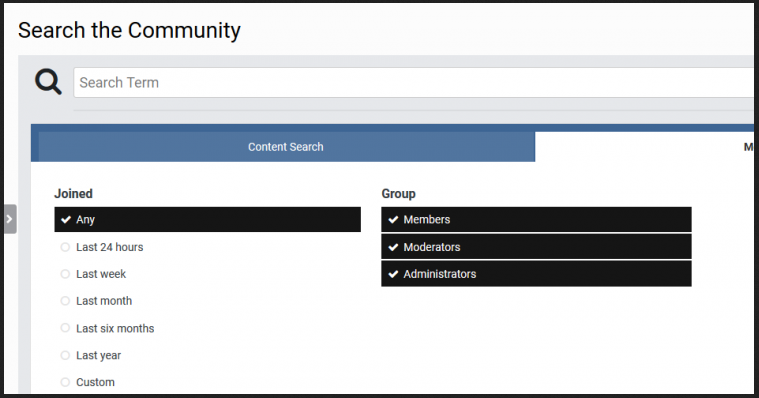The width and height of the screenshot is (759, 398).
Task: Select the Custom date range option
Action: (87, 383)
